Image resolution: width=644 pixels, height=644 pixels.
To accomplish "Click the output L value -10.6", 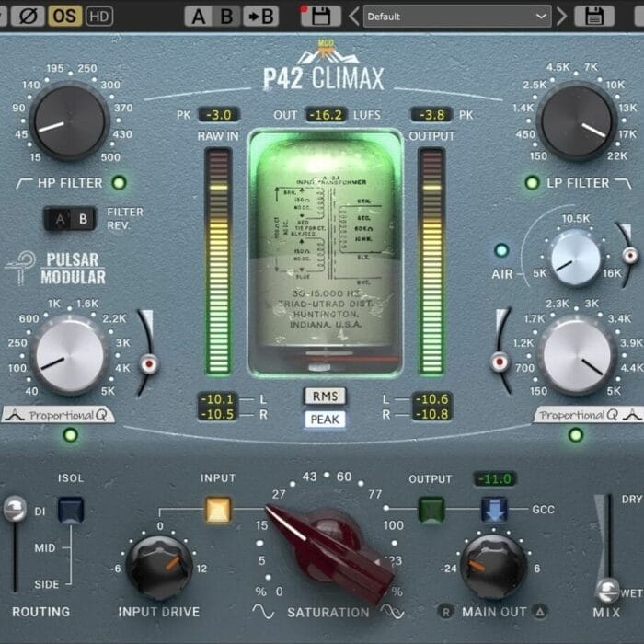I will pos(431,398).
